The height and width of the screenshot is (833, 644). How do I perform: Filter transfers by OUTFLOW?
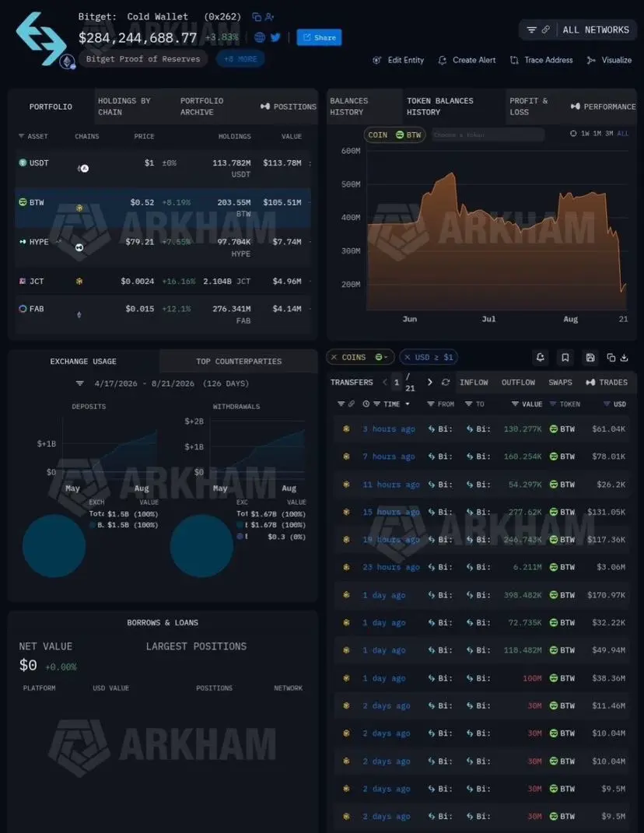pos(518,382)
